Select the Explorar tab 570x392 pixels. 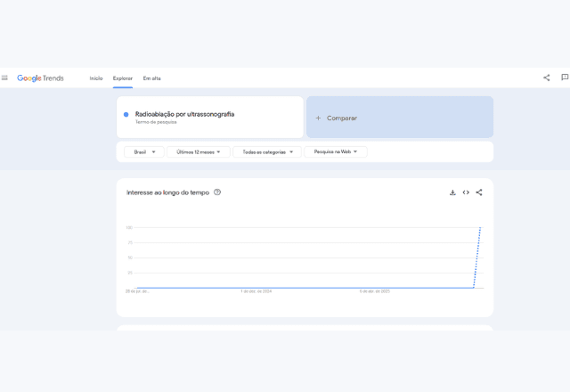pos(123,78)
